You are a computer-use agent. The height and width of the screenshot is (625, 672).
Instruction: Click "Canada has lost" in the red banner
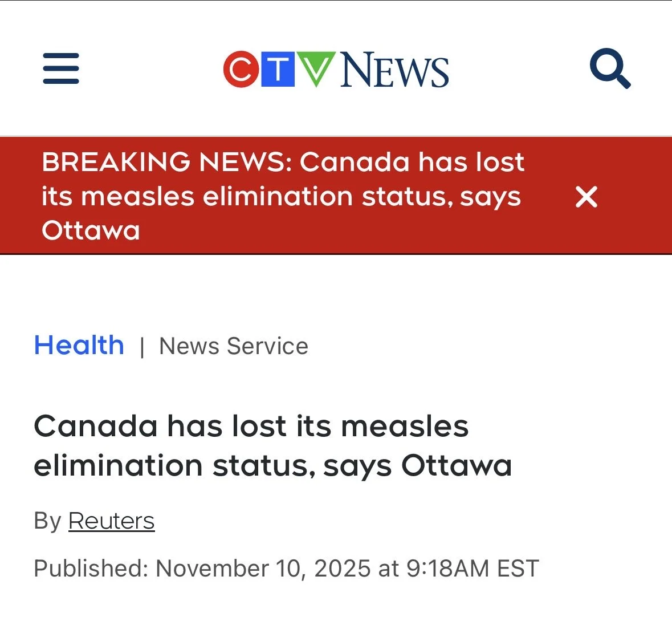coord(412,163)
